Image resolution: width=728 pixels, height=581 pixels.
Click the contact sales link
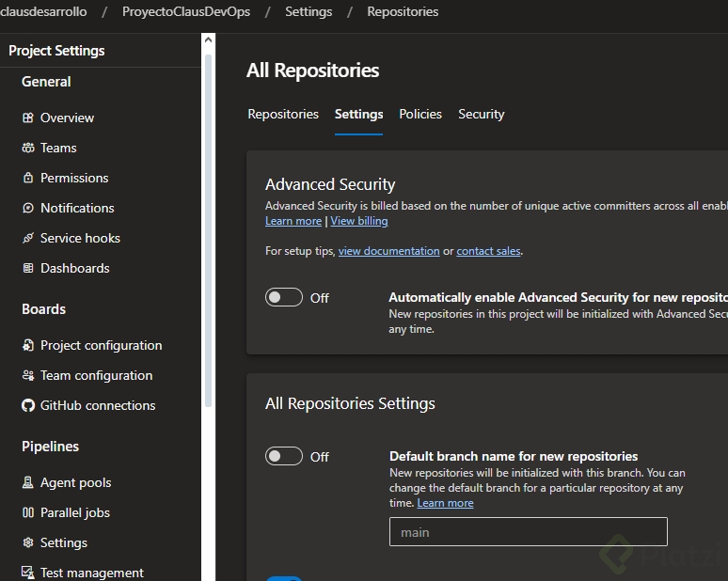(x=488, y=251)
